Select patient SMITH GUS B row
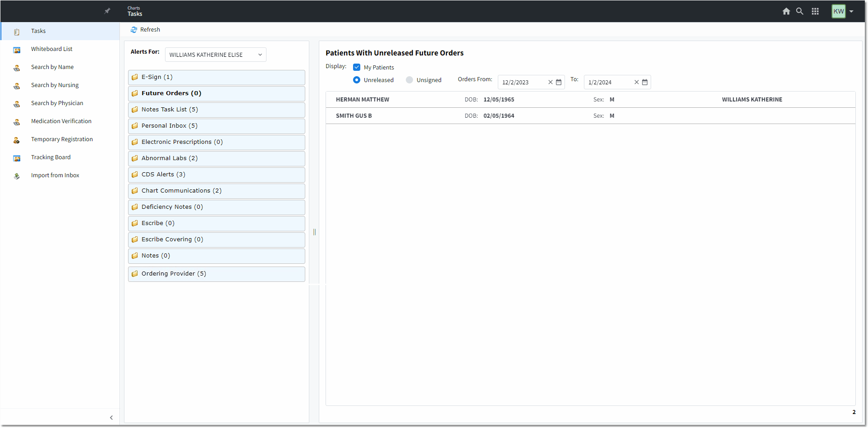 pyautogui.click(x=590, y=116)
